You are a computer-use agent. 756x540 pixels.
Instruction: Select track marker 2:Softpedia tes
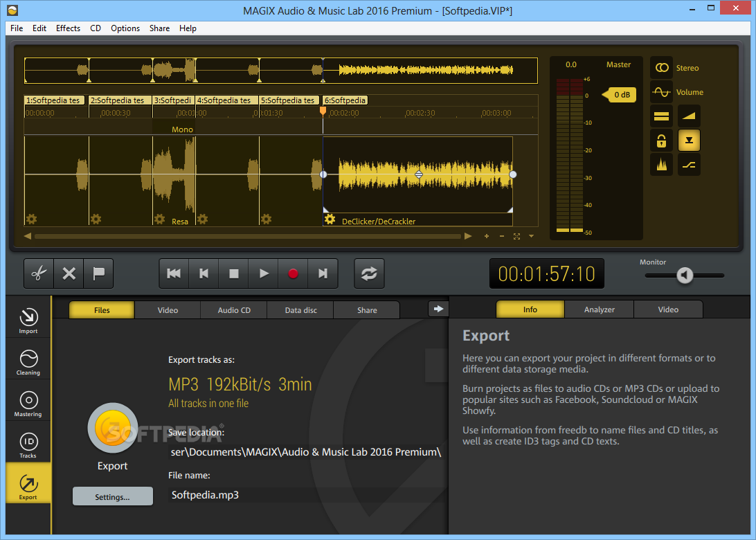point(119,100)
